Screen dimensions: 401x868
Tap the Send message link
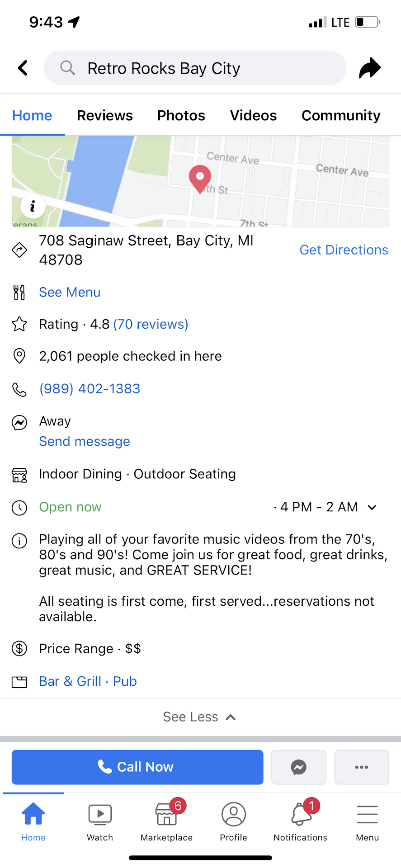click(x=85, y=442)
